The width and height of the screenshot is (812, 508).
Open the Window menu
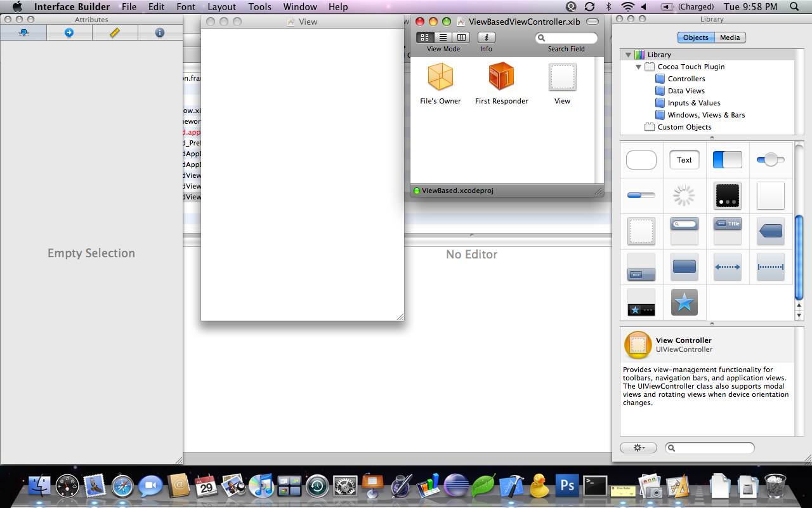300,7
